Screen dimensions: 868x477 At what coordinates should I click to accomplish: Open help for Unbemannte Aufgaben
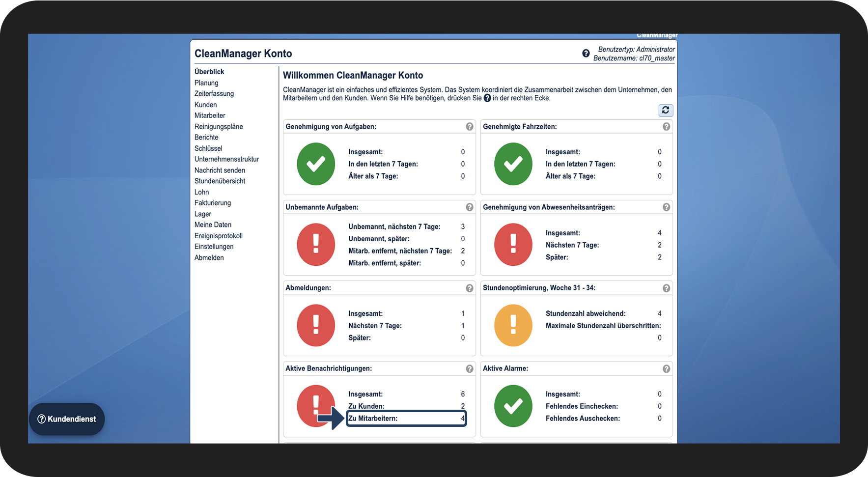pos(470,207)
